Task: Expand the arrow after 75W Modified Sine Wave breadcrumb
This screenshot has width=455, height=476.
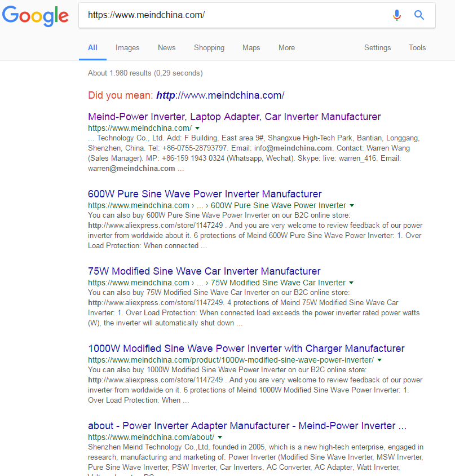Action: [x=351, y=283]
